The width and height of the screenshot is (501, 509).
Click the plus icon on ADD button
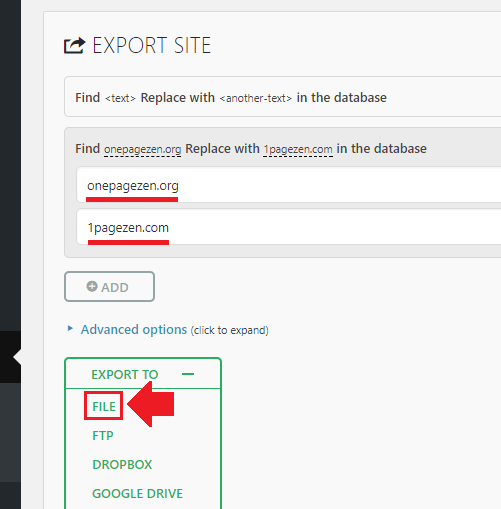(x=92, y=286)
